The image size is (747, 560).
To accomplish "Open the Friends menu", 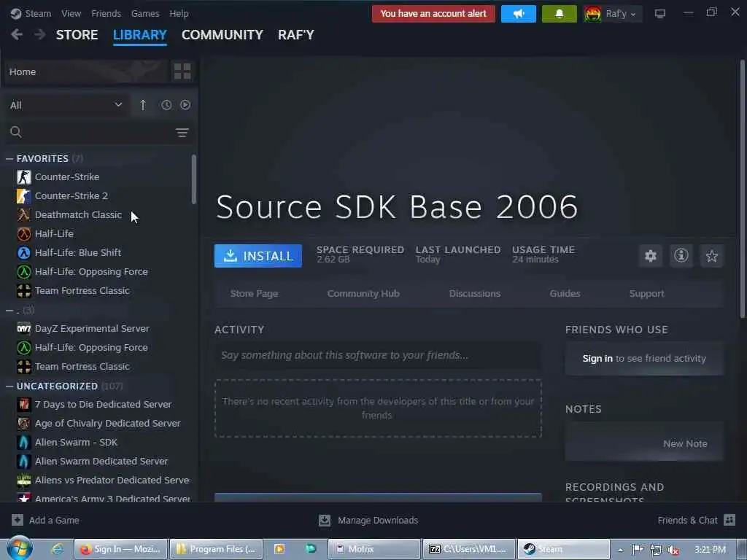I will point(106,13).
